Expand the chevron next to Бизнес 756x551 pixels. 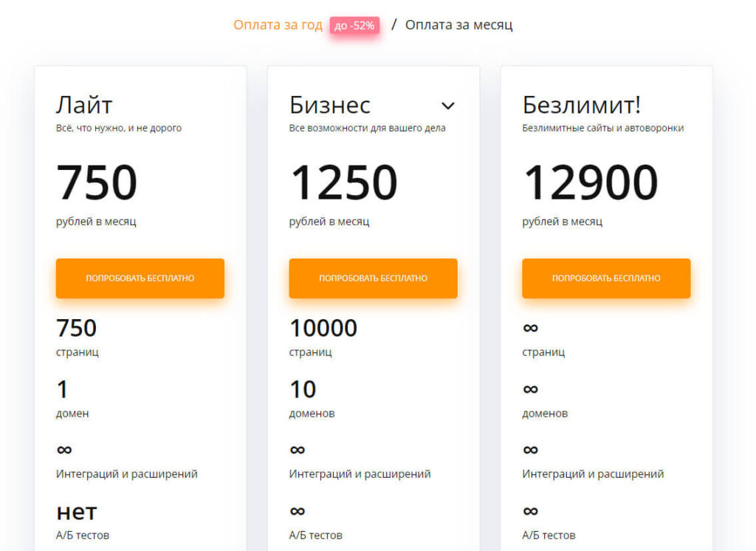tap(448, 106)
